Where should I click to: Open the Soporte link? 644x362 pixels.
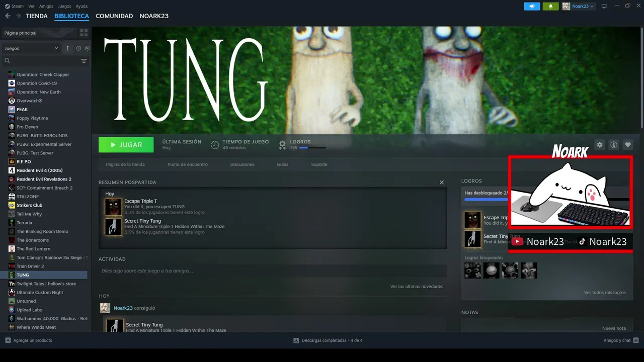coord(319,164)
